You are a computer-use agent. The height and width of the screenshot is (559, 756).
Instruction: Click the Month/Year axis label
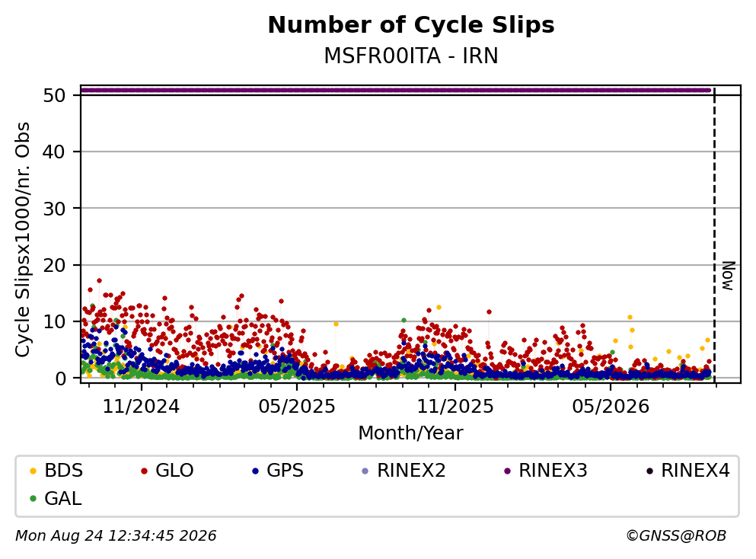pyautogui.click(x=410, y=433)
